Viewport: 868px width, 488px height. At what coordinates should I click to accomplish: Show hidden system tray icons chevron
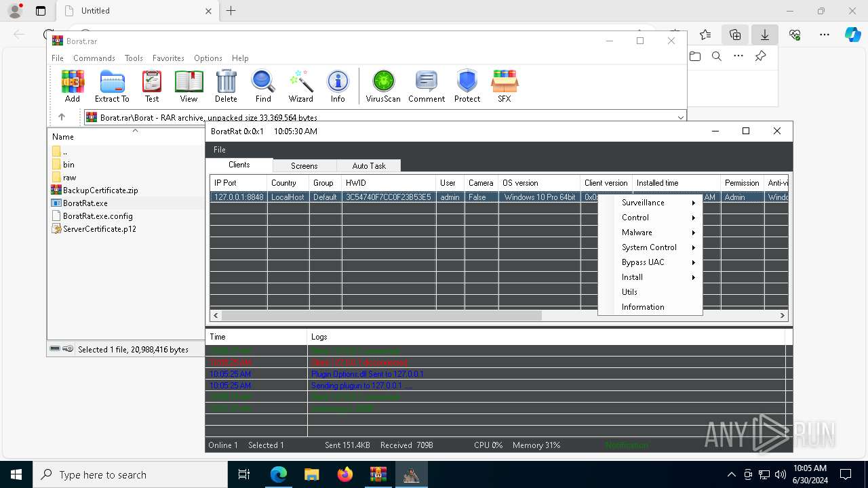tap(731, 474)
